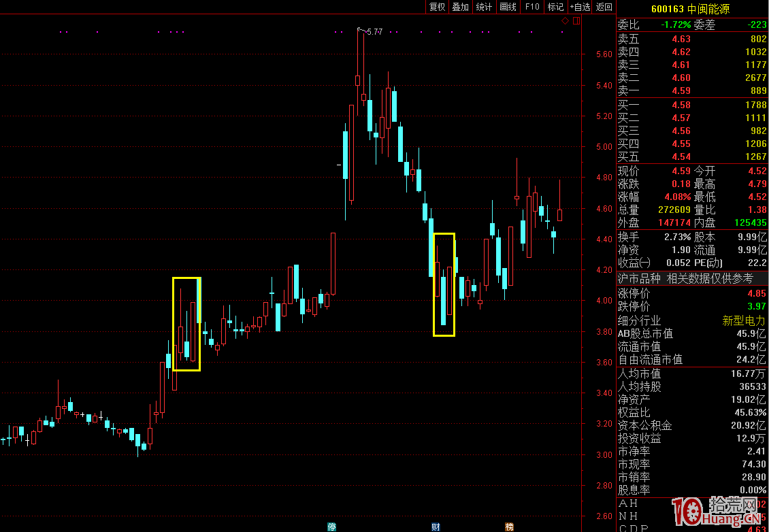Screen dimensions: 769x532
Task: Open the F10 company information
Action: (x=532, y=7)
